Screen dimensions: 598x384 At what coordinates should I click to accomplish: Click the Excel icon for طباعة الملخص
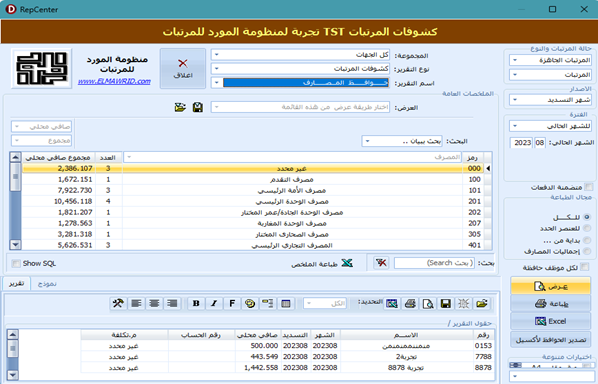point(347,263)
